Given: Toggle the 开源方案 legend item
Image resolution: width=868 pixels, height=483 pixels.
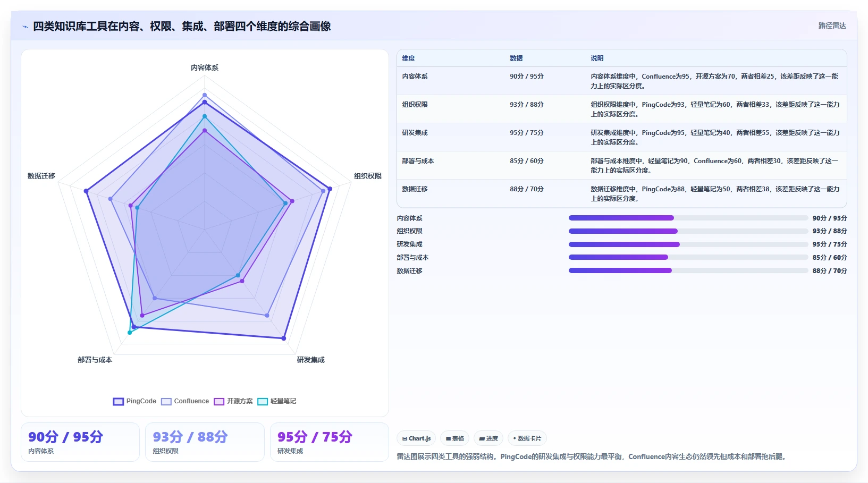Looking at the screenshot, I should pyautogui.click(x=233, y=401).
